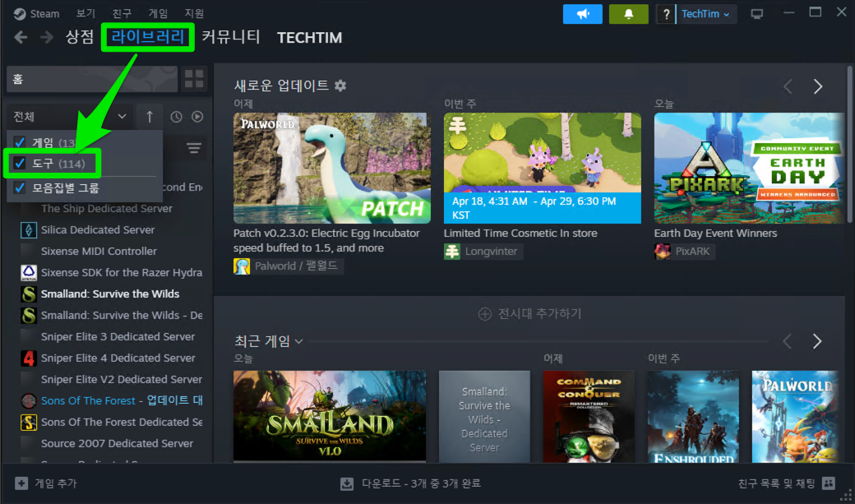Click the Longvinter game icon

(452, 252)
